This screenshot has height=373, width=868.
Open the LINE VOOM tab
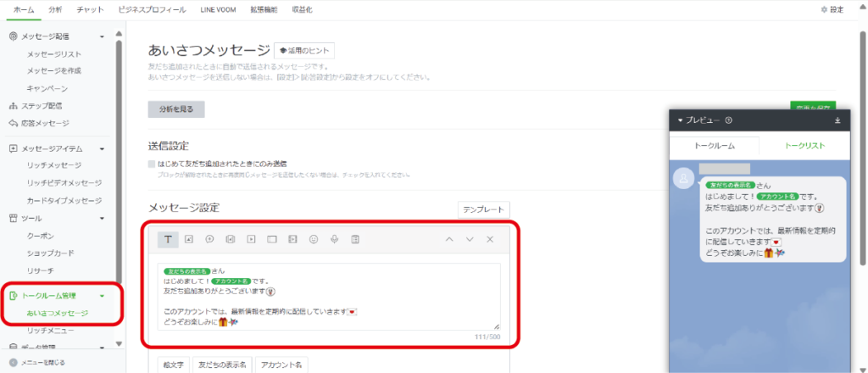[218, 10]
